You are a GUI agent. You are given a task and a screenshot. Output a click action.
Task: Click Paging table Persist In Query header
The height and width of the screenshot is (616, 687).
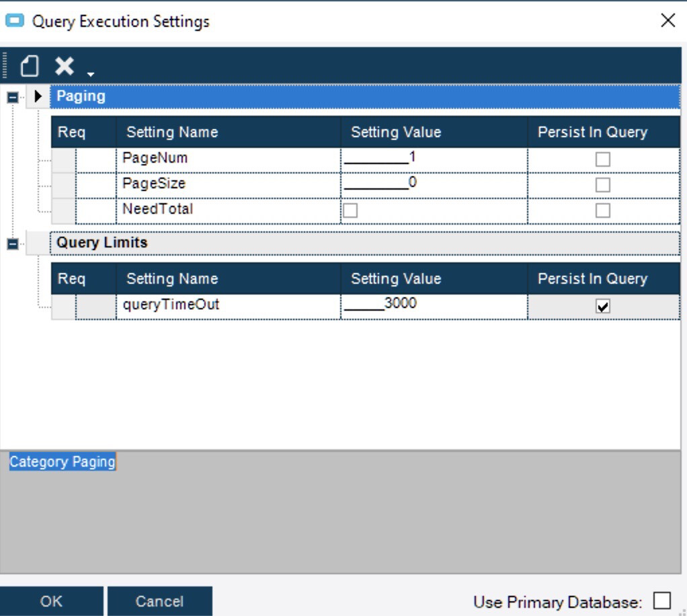(x=604, y=132)
